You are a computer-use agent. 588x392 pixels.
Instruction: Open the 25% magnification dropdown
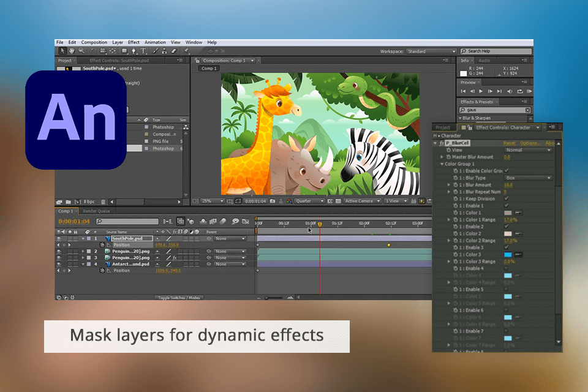pyautogui.click(x=213, y=201)
